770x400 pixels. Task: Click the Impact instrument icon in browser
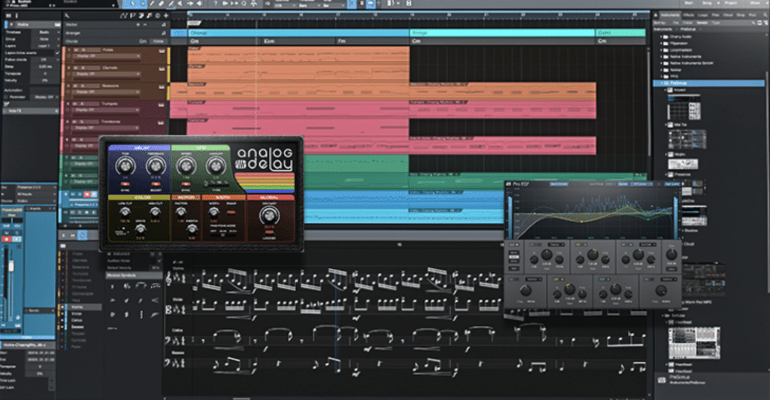(x=670, y=90)
